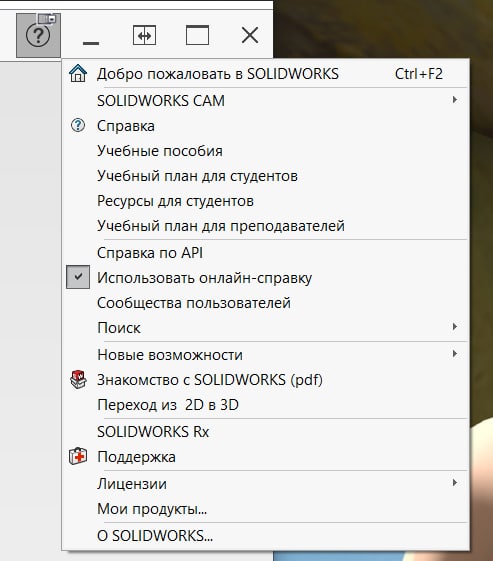Click the Ctrl+F2 shortcut text

pos(419,74)
